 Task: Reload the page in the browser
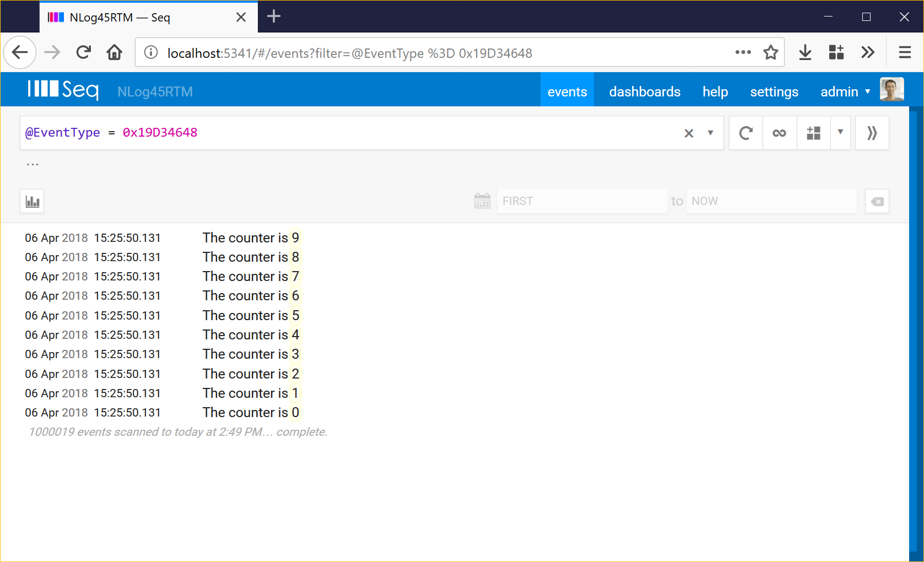pyautogui.click(x=83, y=53)
